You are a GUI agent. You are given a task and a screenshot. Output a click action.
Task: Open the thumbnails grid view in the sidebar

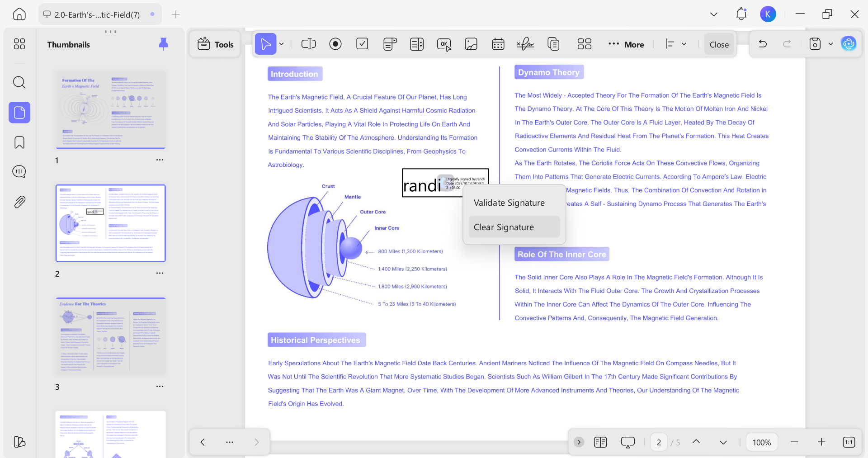(19, 44)
